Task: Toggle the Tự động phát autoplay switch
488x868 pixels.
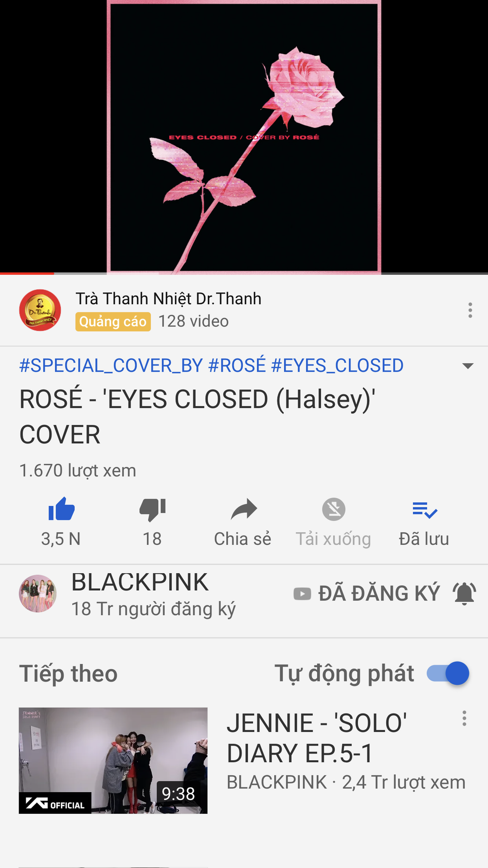Action: [x=448, y=673]
